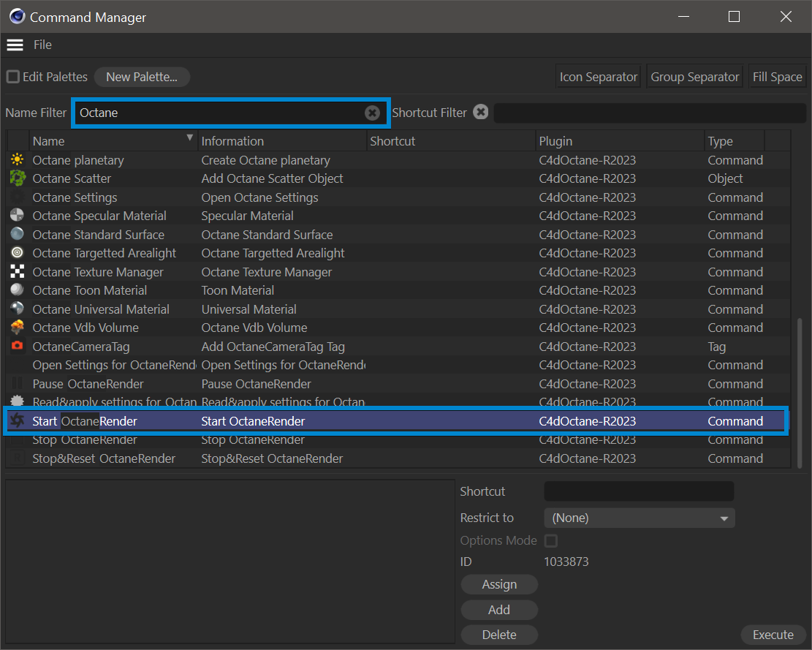Click the green Octane Scatter icon
Viewport: 812px width, 650px height.
pyautogui.click(x=18, y=178)
